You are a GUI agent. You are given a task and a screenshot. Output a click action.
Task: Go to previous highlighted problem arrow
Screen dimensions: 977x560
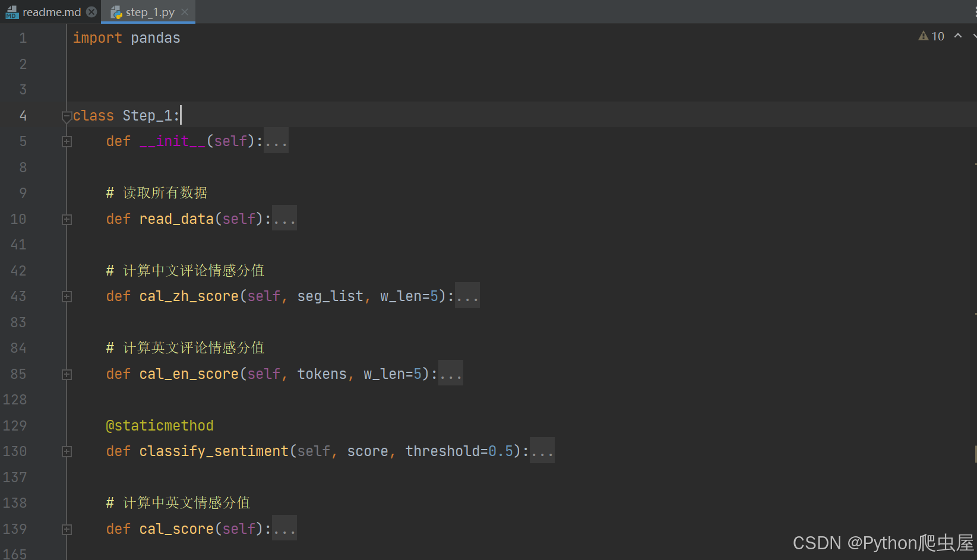pos(958,36)
